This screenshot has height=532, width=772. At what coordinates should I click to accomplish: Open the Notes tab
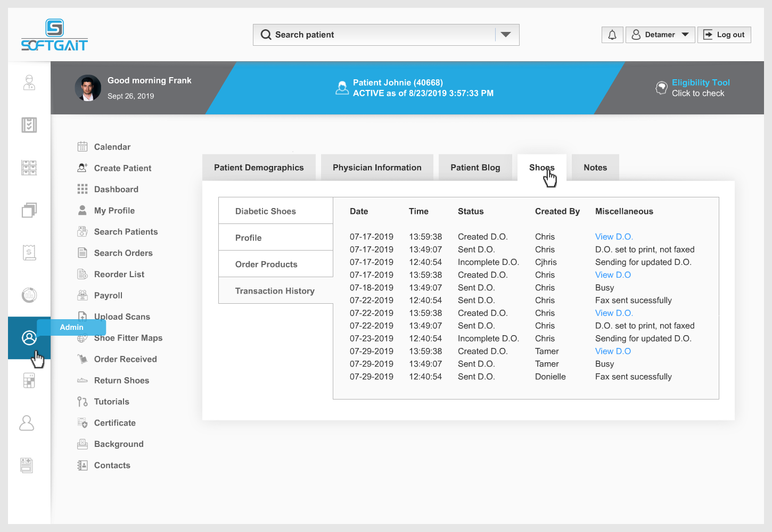[x=595, y=168]
